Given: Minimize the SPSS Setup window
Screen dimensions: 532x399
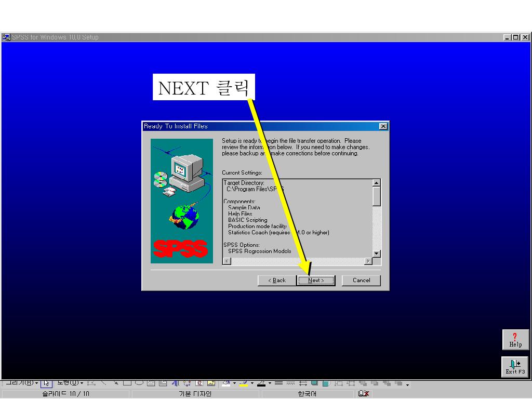Looking at the screenshot, I should [x=507, y=37].
